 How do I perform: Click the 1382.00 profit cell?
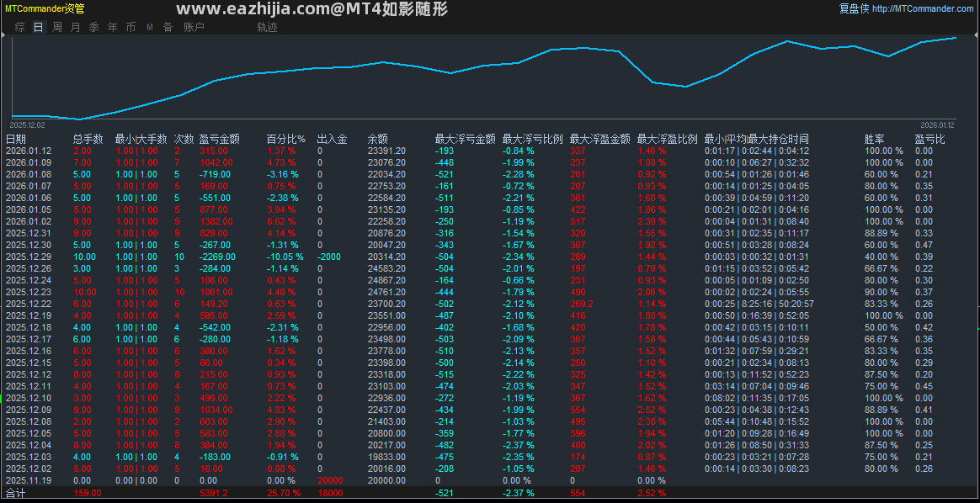pyautogui.click(x=215, y=221)
